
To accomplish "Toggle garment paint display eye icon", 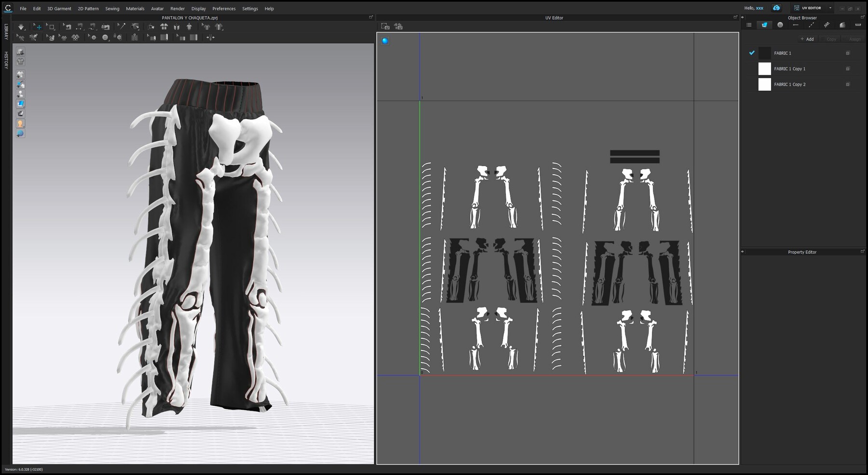I will 20,84.
